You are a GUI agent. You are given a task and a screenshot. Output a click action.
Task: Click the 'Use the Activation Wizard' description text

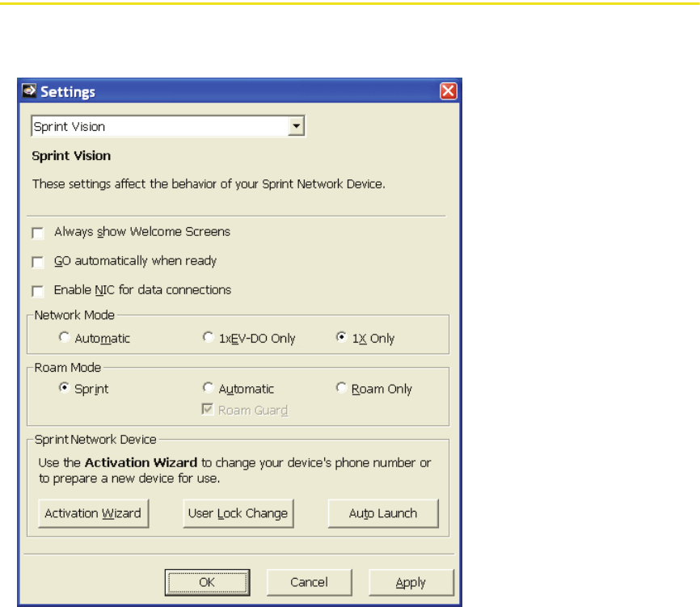pos(234,470)
